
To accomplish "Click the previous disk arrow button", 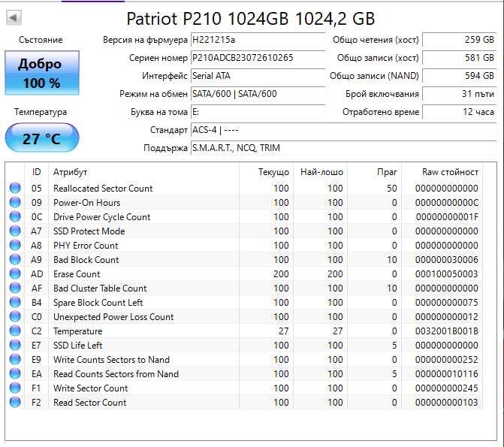I will pos(14,17).
